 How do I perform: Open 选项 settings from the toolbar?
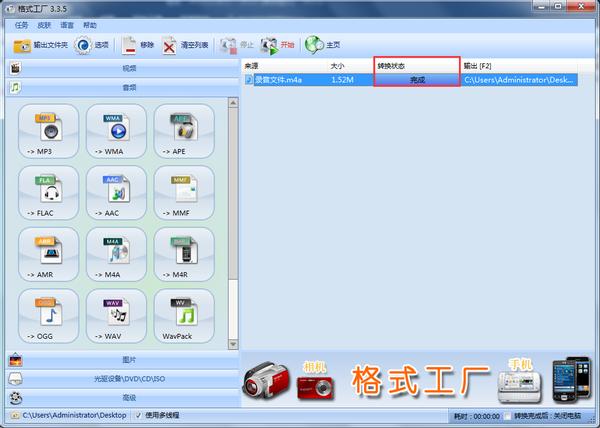(x=92, y=45)
